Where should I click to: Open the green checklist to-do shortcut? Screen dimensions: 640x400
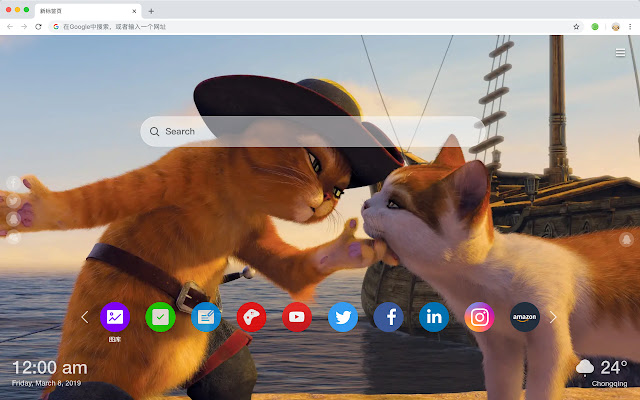coord(160,317)
